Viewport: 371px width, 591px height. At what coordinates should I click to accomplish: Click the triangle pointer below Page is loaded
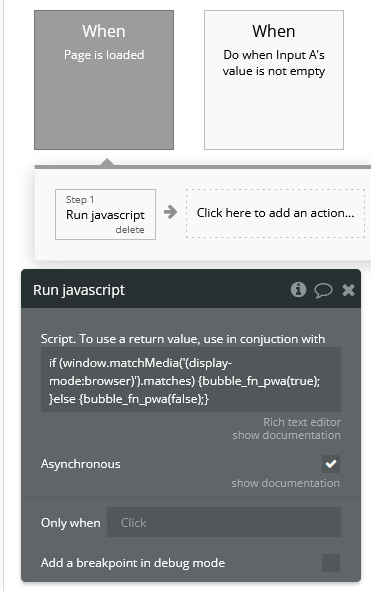tap(107, 162)
